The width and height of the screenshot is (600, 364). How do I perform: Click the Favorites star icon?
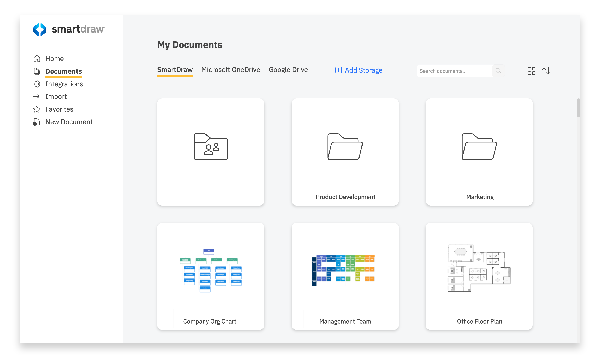[37, 109]
